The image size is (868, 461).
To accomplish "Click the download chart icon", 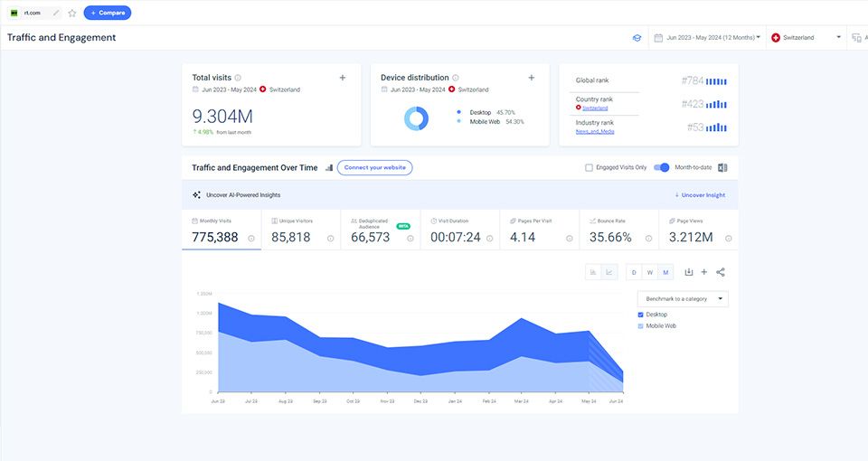I will pos(689,272).
